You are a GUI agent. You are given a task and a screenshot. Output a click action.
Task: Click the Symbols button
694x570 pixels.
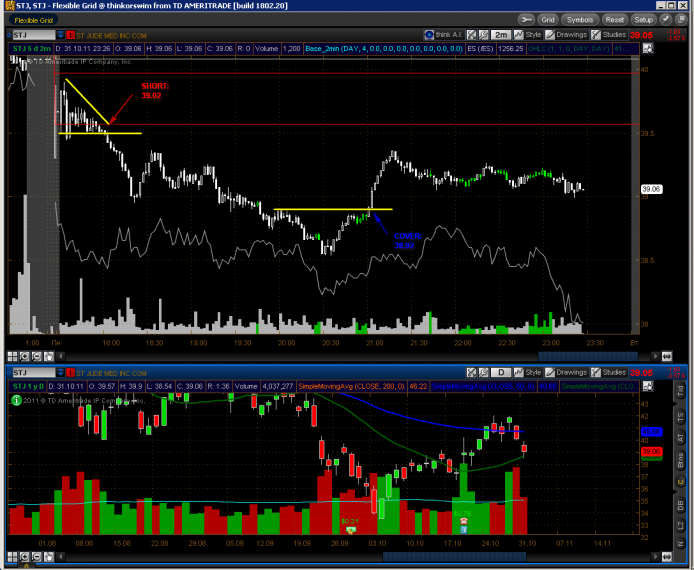click(580, 20)
